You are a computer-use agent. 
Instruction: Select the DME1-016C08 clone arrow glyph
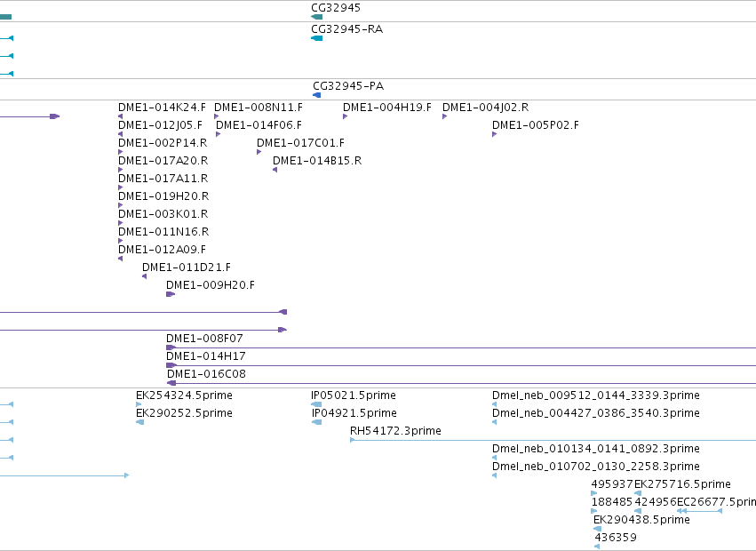tap(171, 383)
